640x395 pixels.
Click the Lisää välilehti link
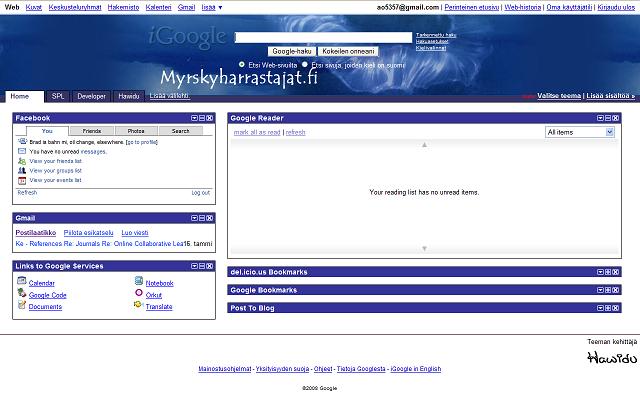pyautogui.click(x=169, y=95)
